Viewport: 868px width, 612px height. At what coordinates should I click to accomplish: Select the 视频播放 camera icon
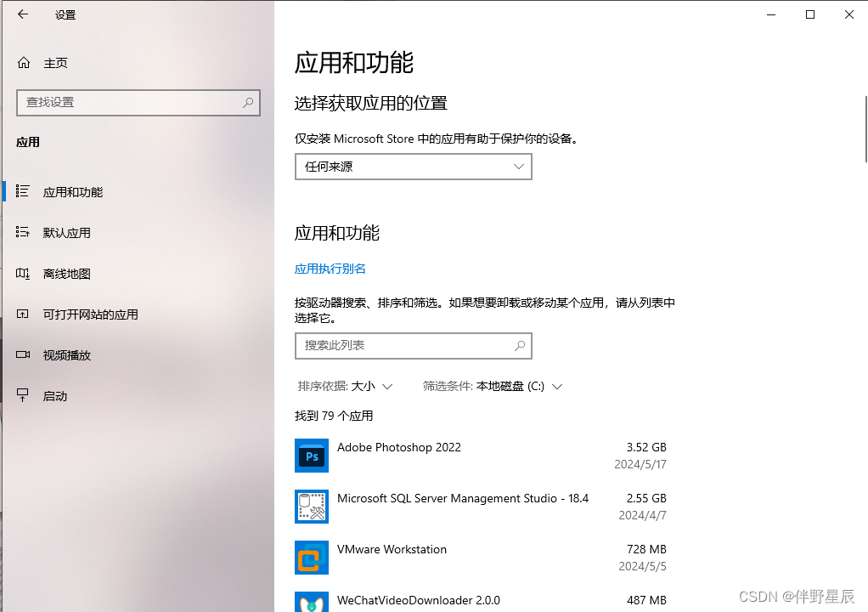pos(23,354)
